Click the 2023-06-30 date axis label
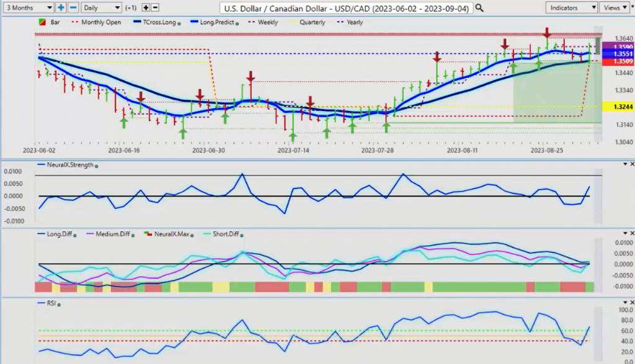 coord(208,150)
